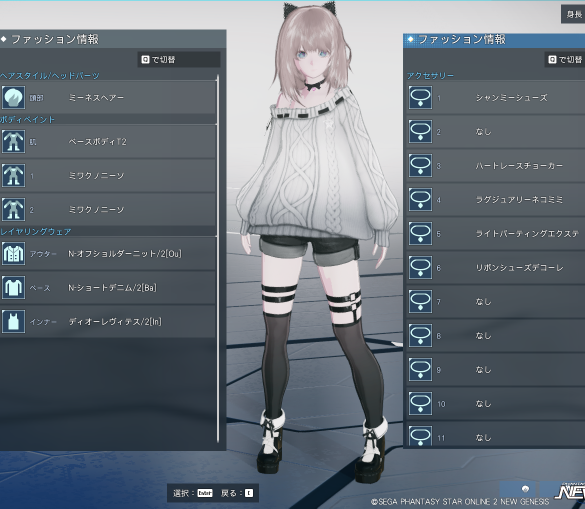The height and width of the screenshot is (509, 585).
Task: Click accessory slot 11 necklace icon
Action: [420, 436]
